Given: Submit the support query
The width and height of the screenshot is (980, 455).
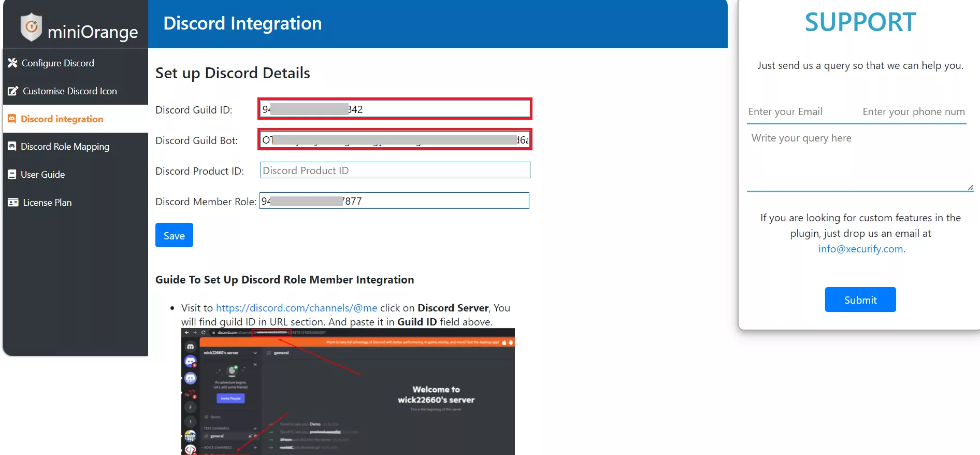Looking at the screenshot, I should [x=860, y=300].
